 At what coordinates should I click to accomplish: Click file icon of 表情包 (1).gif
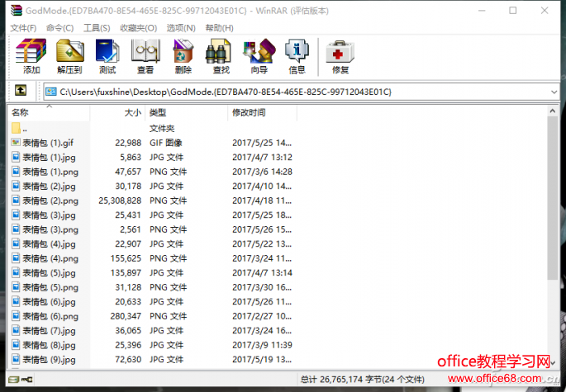(x=16, y=143)
